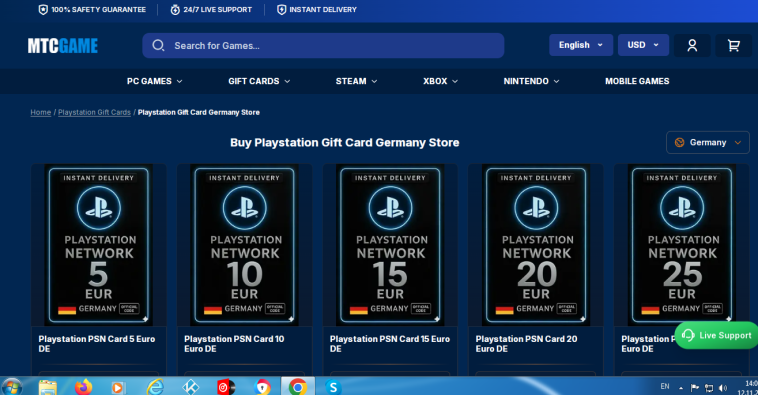Expand the XBOX menu
758x395 pixels.
tap(440, 81)
